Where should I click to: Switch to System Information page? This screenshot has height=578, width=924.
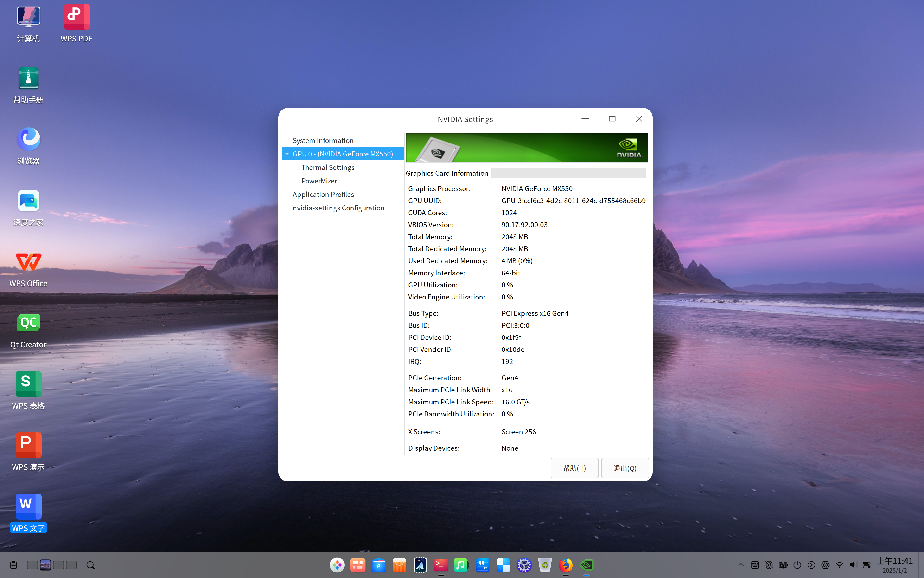323,140
